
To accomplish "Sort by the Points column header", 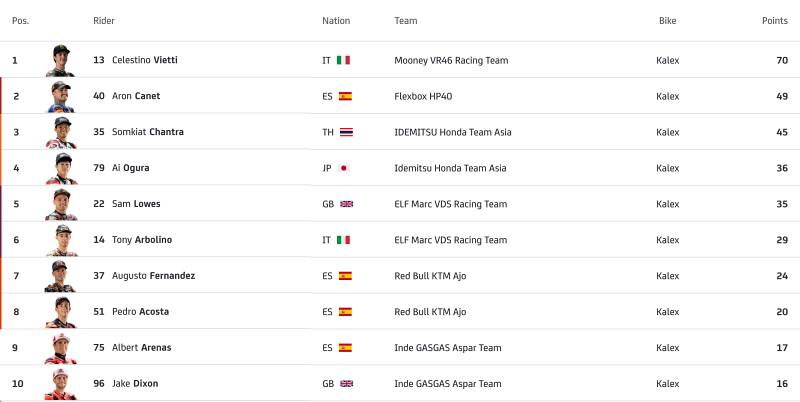I will click(x=774, y=21).
